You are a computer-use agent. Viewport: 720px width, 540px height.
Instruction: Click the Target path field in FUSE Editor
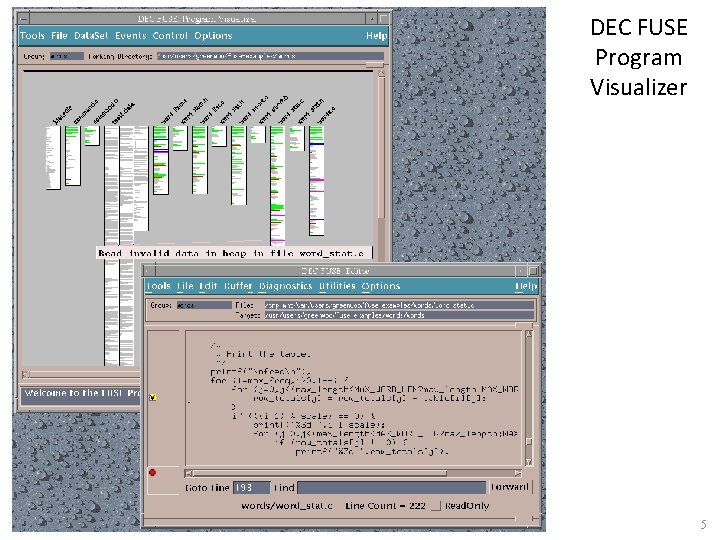399,315
